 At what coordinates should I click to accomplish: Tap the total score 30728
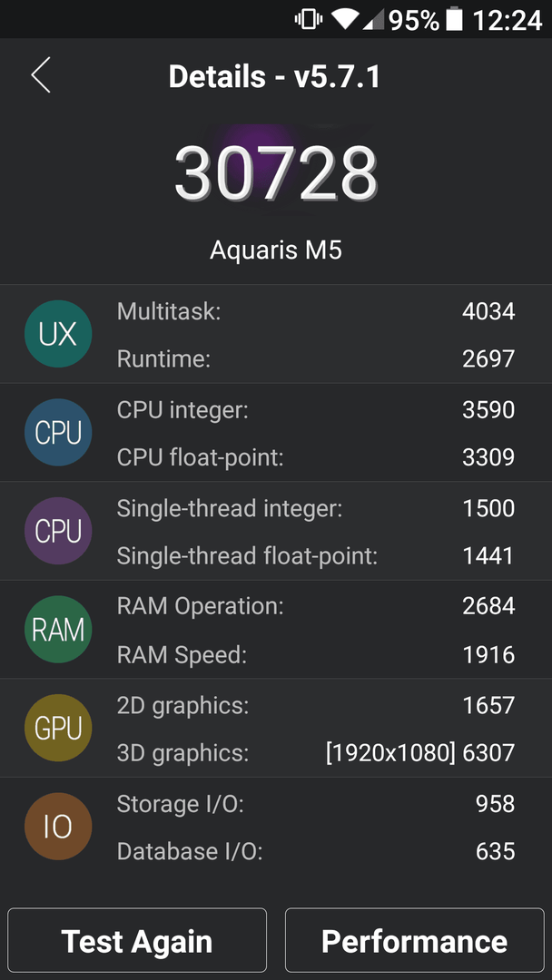(276, 172)
